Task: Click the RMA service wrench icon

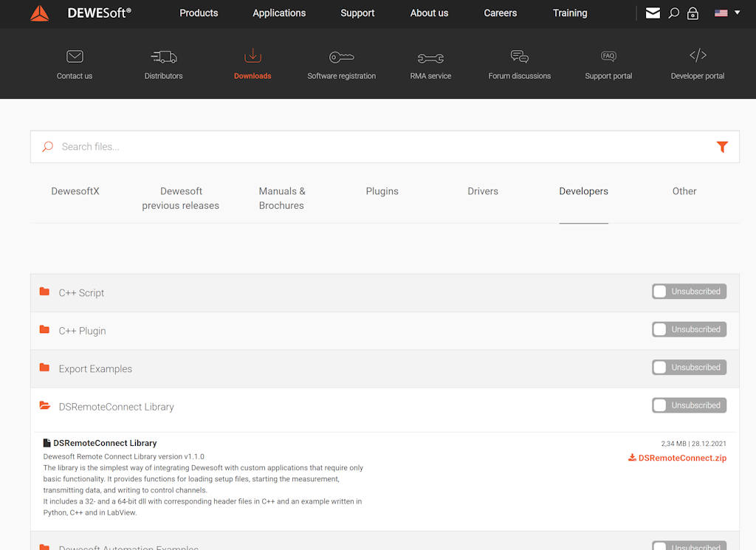Action: point(430,58)
